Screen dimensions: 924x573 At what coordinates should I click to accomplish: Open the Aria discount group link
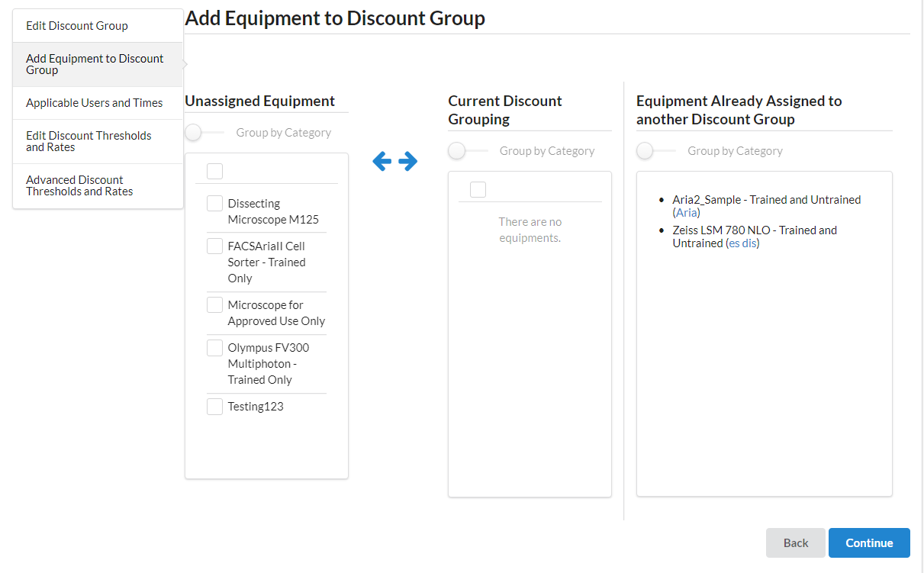point(687,213)
